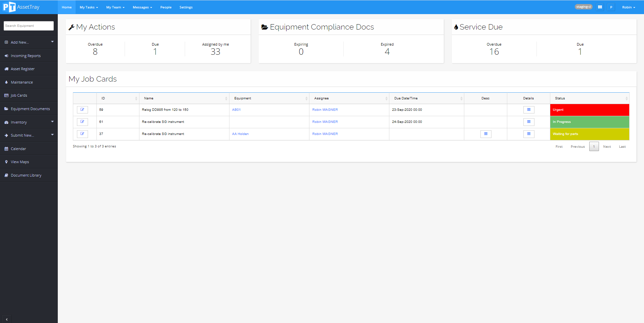The height and width of the screenshot is (323, 644).
Task: Click the Search Equipment input field
Action: 29,26
